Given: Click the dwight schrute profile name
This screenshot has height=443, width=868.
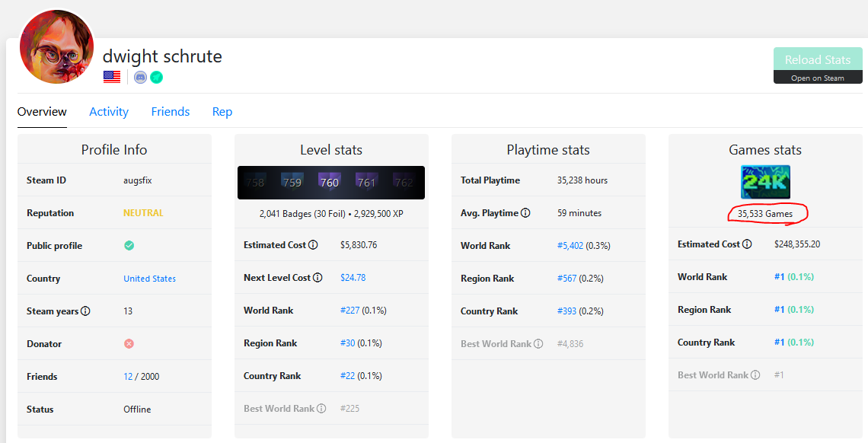Looking at the screenshot, I should (x=162, y=56).
